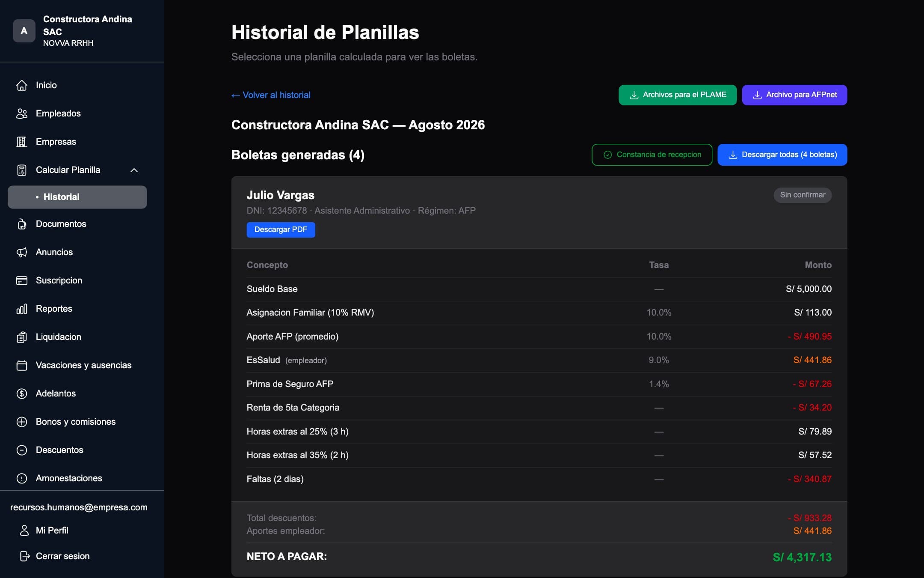
Task: Click the company avatar letter A
Action: coord(24,31)
